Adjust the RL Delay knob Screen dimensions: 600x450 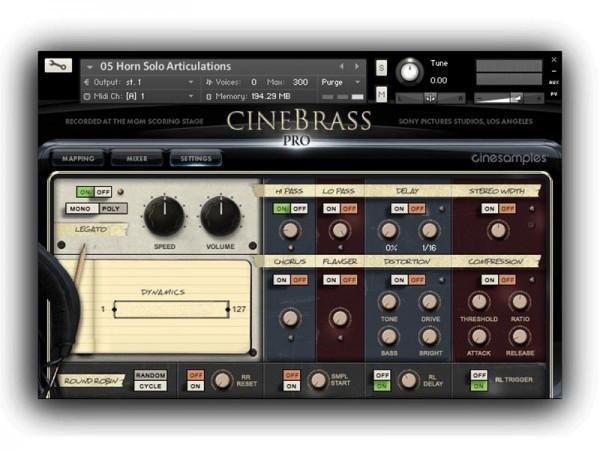pos(408,380)
